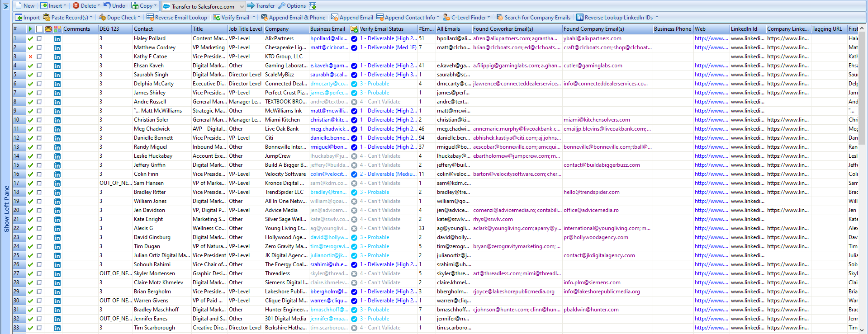This screenshot has width=868, height=334.
Task: Open LinkedIn icon for Kathy F Catoe
Action: 57,56
